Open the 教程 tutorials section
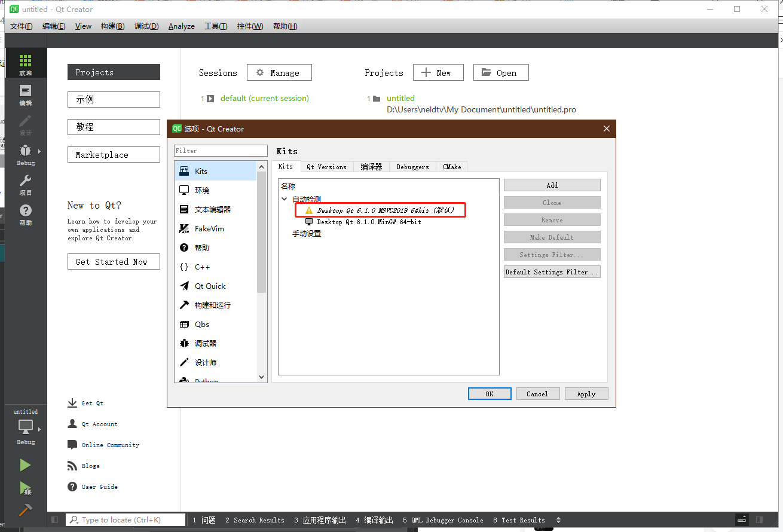The height and width of the screenshot is (532, 783). [114, 127]
